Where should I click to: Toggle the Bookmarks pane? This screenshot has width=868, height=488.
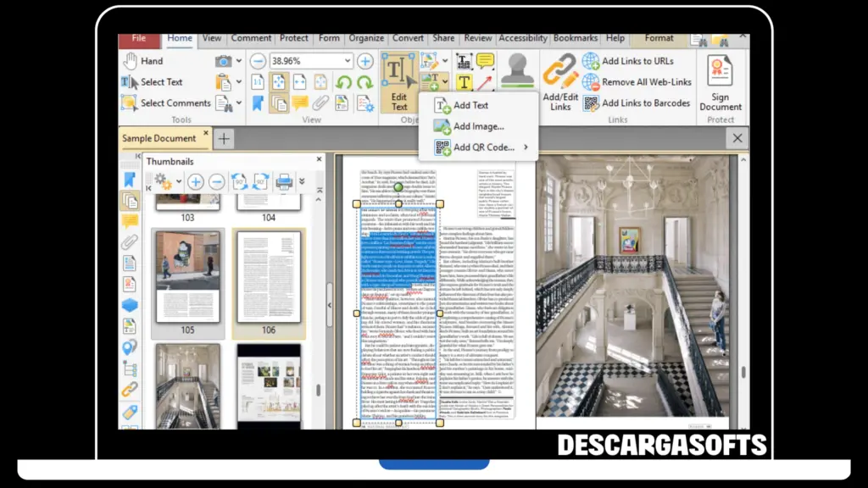point(257,103)
